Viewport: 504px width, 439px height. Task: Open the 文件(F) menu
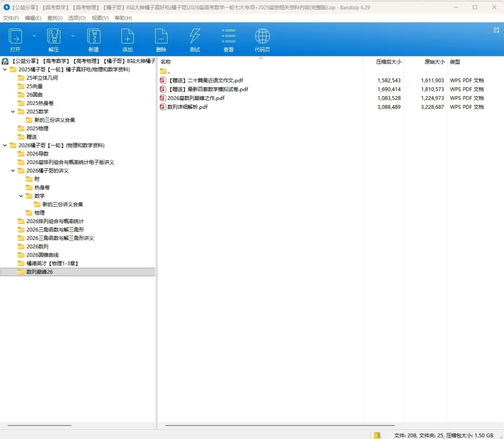11,18
